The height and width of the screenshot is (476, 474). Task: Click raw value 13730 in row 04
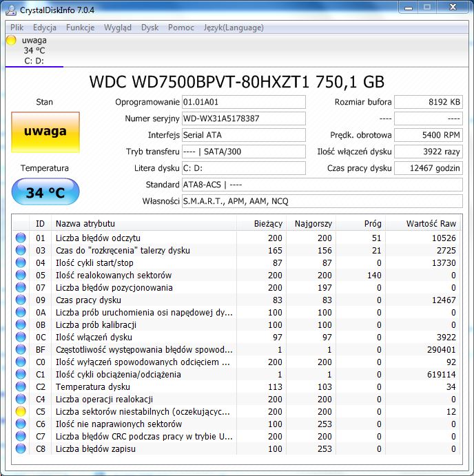coord(444,263)
